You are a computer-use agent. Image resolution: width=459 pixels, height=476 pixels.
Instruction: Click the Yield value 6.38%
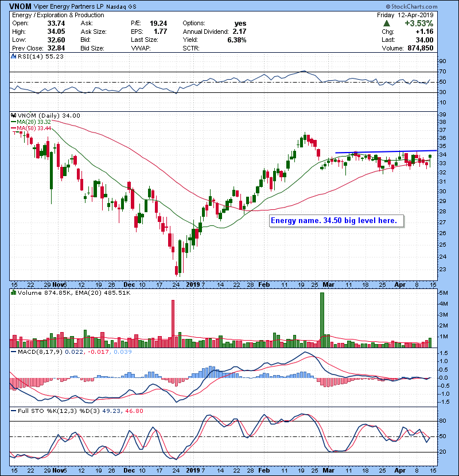pyautogui.click(x=237, y=40)
